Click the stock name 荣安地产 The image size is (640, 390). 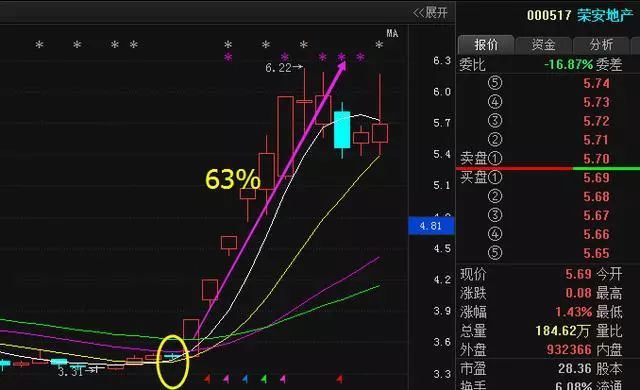click(605, 16)
